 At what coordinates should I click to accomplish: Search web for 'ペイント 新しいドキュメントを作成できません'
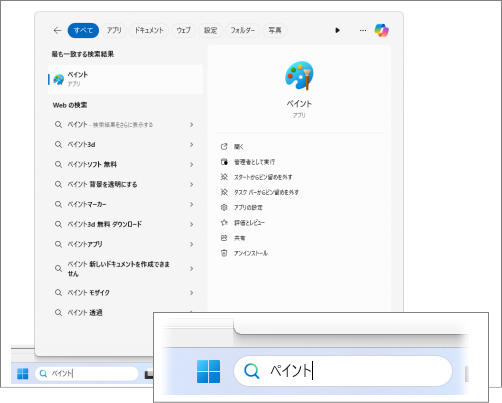coord(125,269)
